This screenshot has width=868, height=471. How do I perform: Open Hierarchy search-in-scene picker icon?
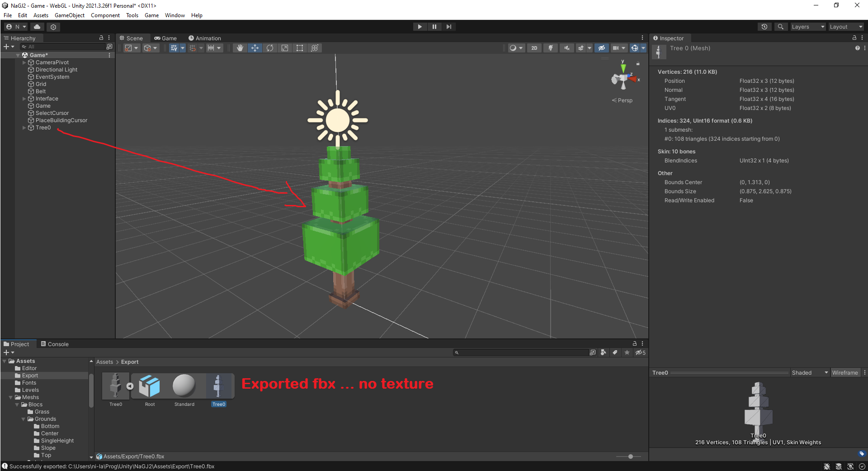(x=109, y=47)
